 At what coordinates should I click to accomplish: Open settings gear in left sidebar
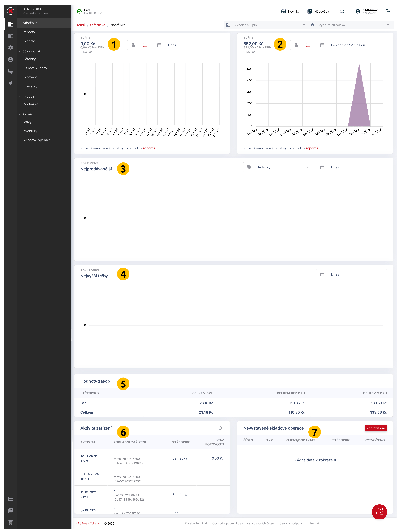tap(11, 48)
